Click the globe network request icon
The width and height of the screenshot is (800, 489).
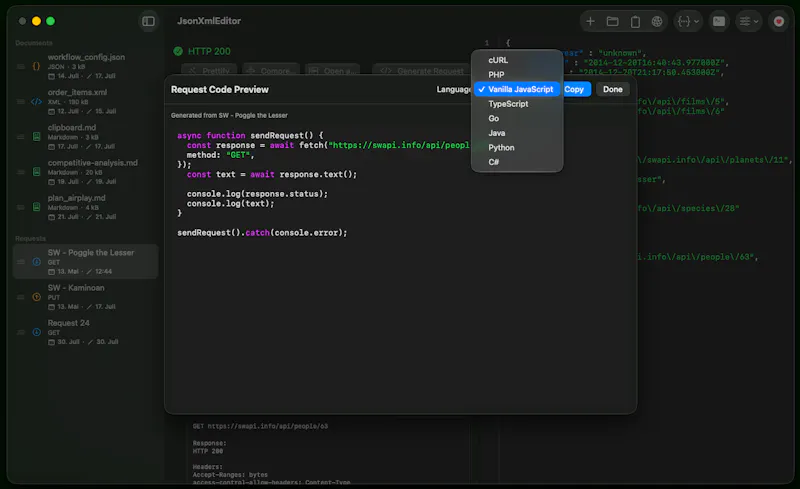click(657, 21)
